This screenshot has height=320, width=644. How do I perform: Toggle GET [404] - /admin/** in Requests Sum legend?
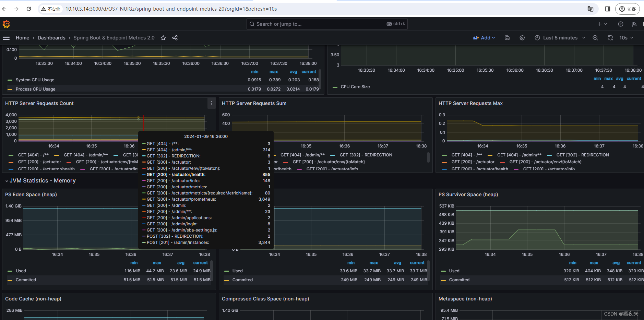(x=302, y=155)
